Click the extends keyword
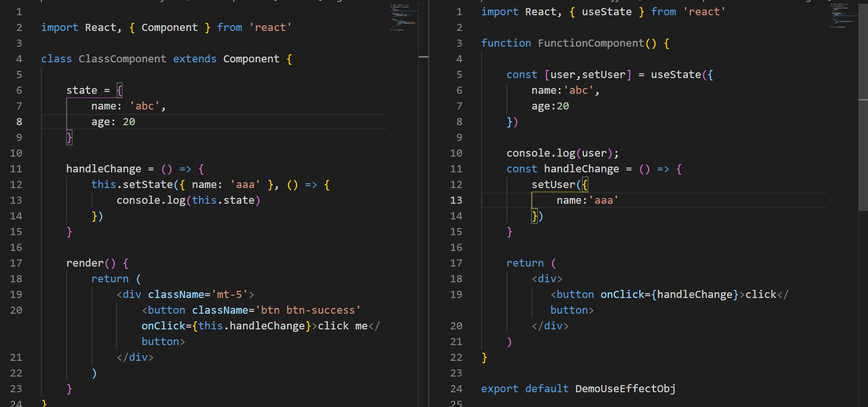The width and height of the screenshot is (868, 407). (194, 59)
